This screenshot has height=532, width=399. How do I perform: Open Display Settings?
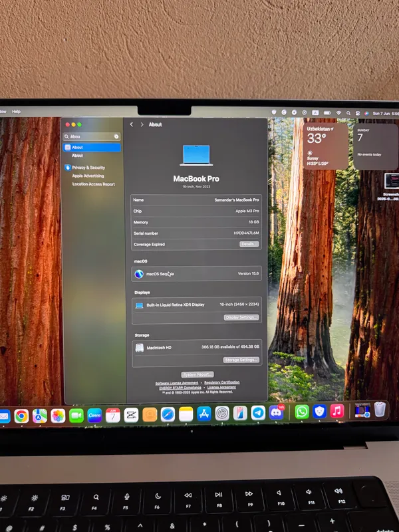click(x=241, y=317)
